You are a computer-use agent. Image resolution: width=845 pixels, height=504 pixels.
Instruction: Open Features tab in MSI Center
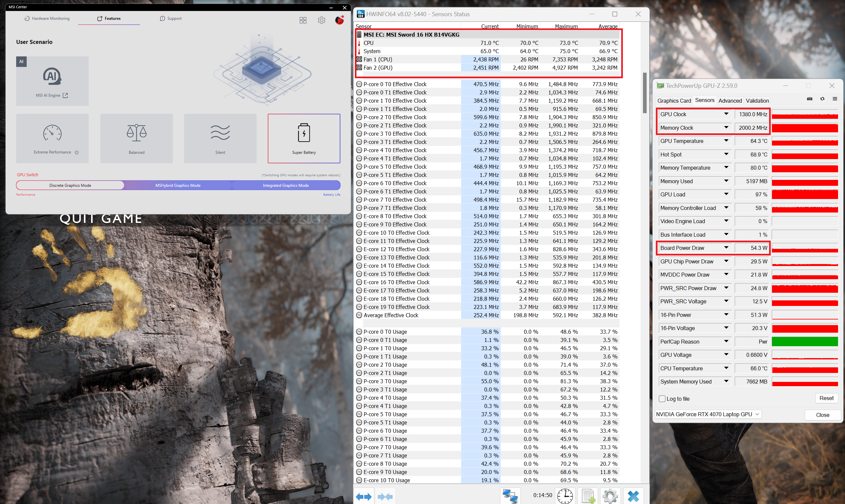[x=109, y=18]
